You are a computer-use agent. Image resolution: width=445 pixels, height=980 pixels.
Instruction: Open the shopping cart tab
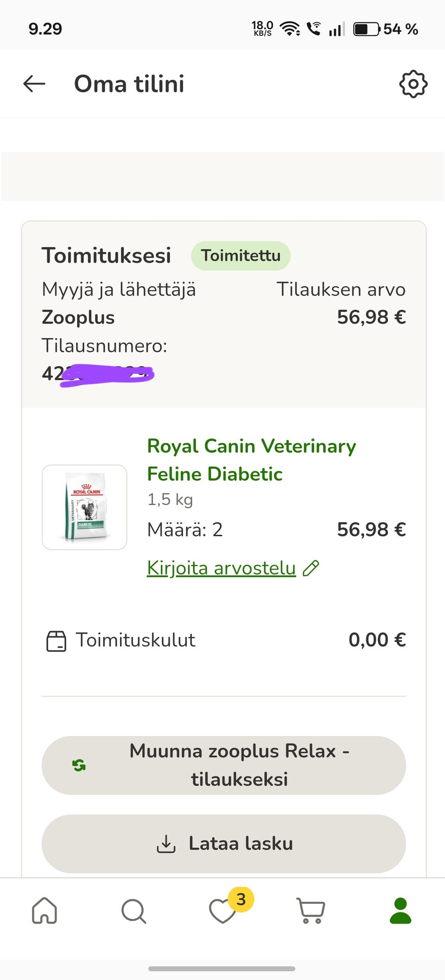[311, 911]
